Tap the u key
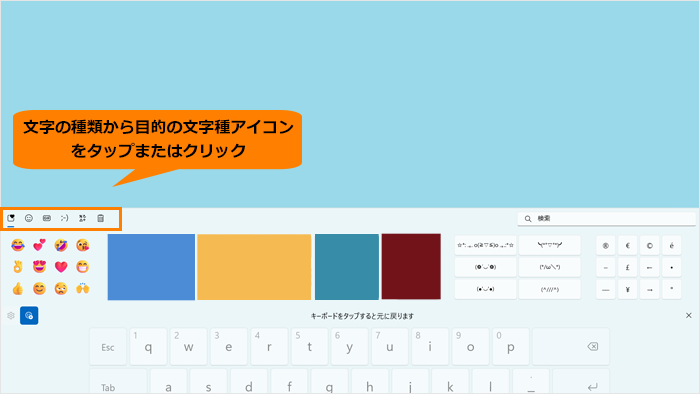 pyautogui.click(x=390, y=347)
